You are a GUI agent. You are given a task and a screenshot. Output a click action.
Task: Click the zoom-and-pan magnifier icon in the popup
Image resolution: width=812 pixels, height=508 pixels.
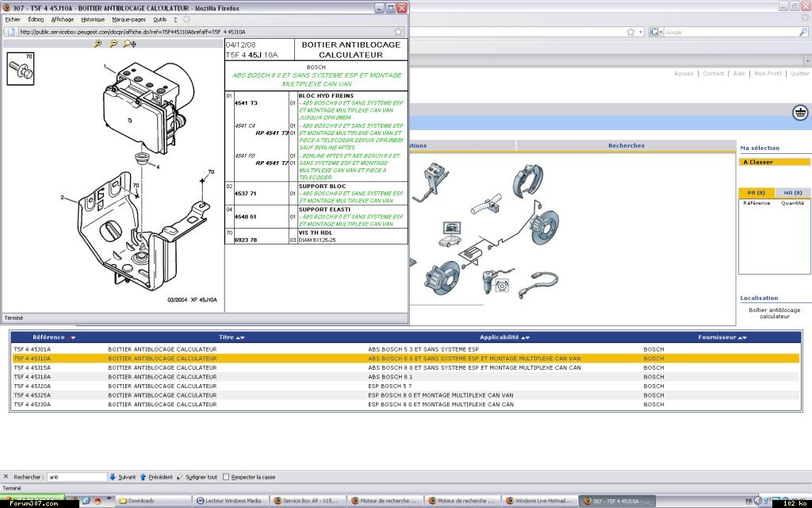(129, 44)
